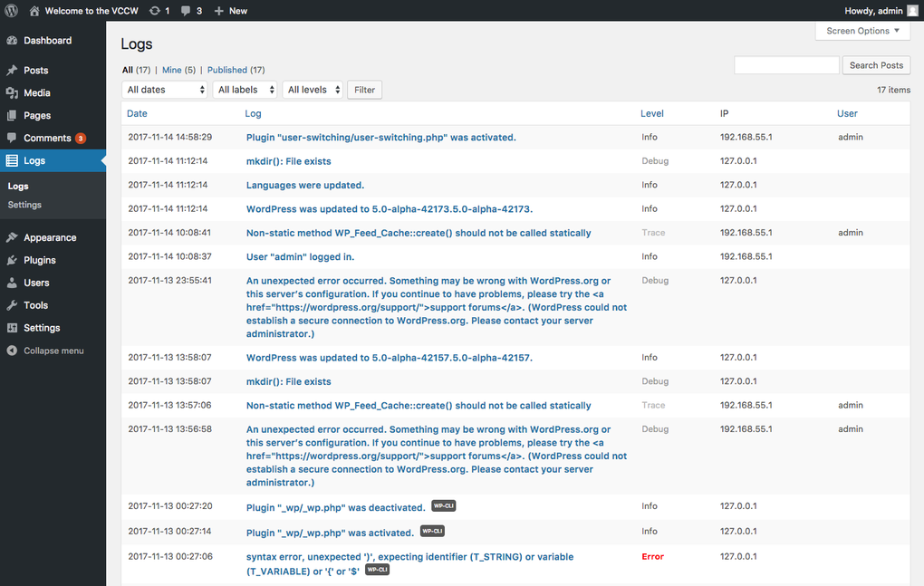Open the Dashboard via its gauge icon
This screenshot has width=924, height=586.
click(13, 40)
